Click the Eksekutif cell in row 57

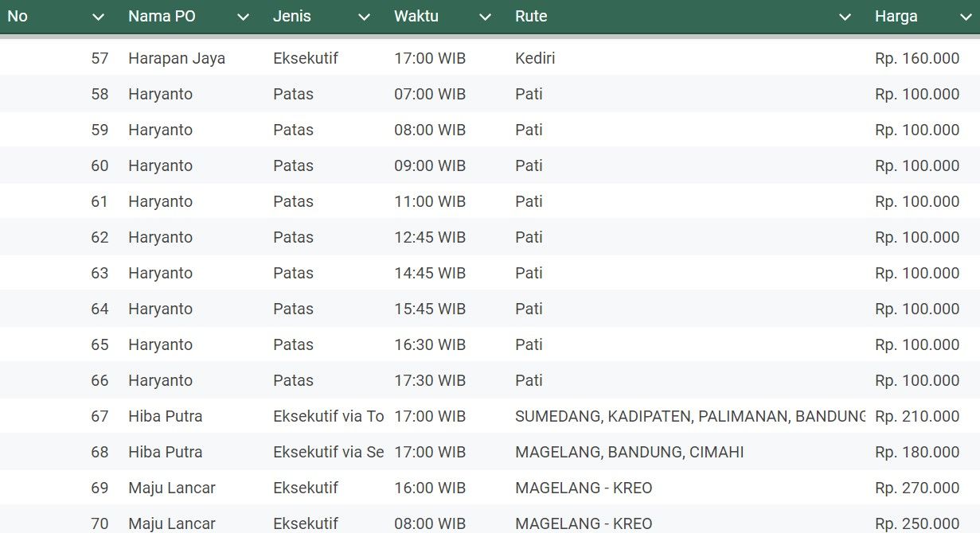pos(306,58)
